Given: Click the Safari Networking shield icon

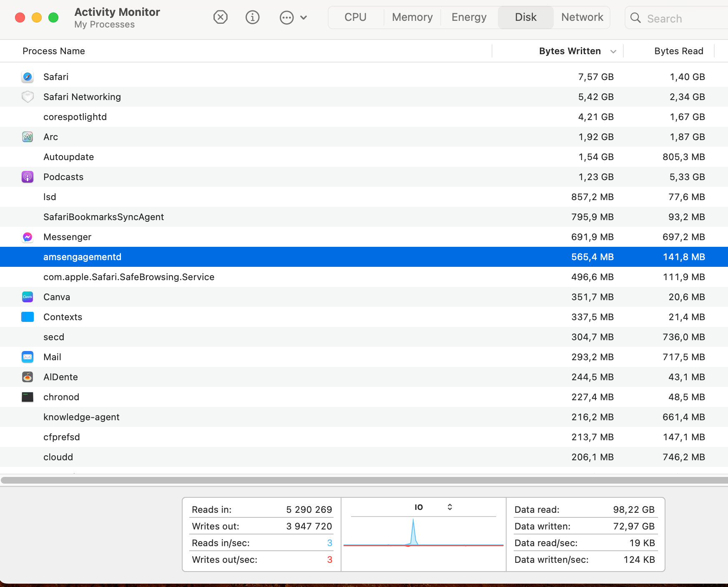Looking at the screenshot, I should pos(28,97).
